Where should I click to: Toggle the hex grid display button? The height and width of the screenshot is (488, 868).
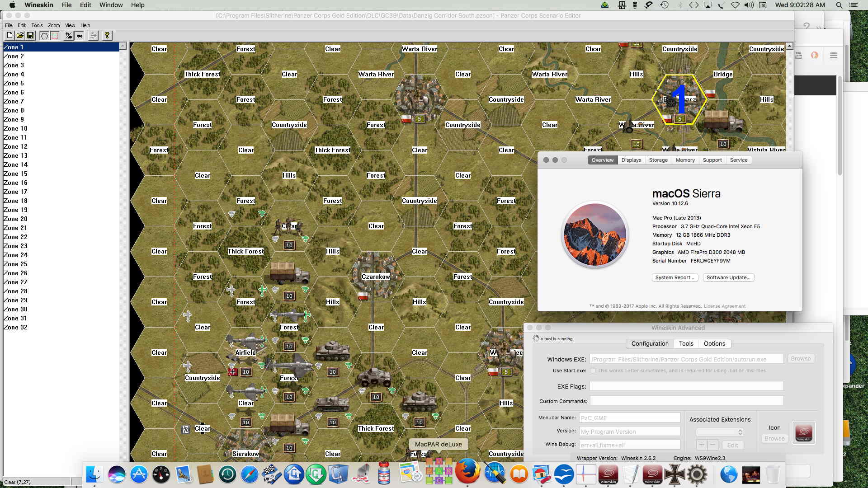tap(44, 35)
